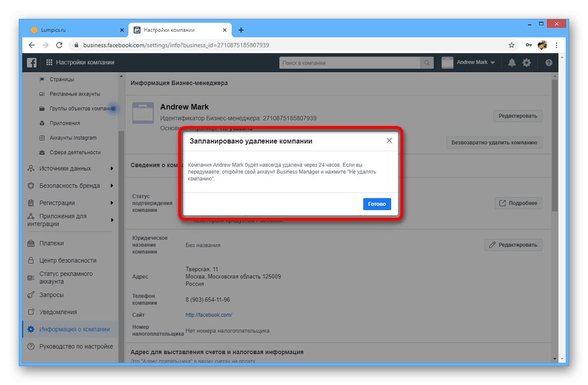588x385 pixels.
Task: Close the 'Запланировано удаление компании' dialog
Action: [x=389, y=141]
